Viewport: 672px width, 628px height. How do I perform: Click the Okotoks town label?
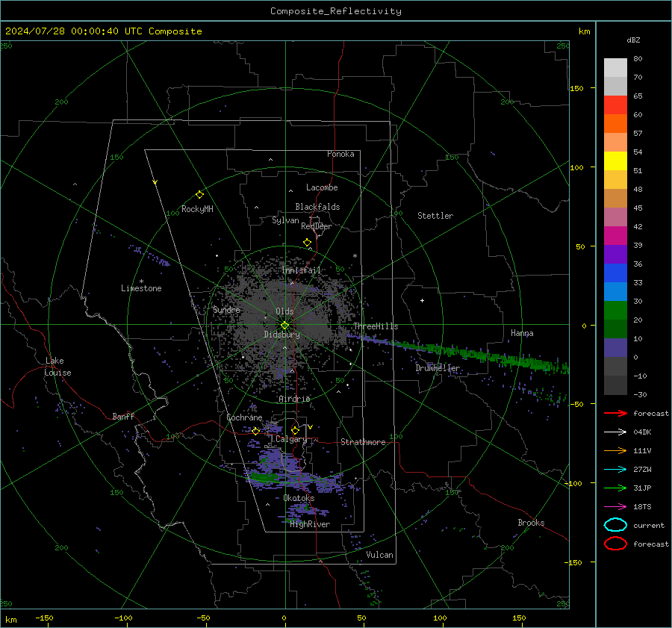299,498
